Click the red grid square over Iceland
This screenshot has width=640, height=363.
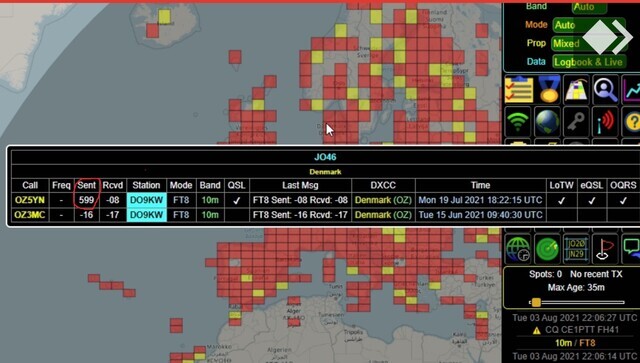click(x=152, y=30)
